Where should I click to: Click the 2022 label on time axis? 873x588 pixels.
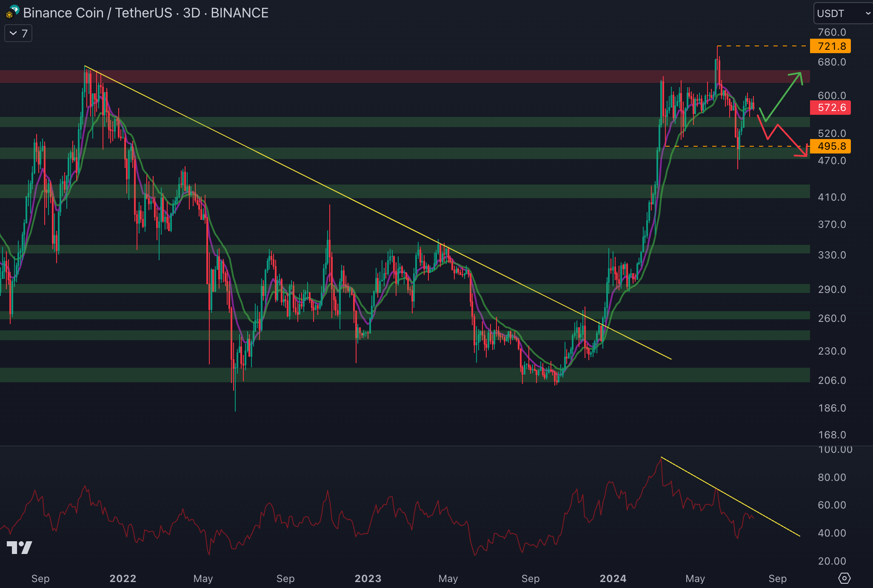click(123, 578)
